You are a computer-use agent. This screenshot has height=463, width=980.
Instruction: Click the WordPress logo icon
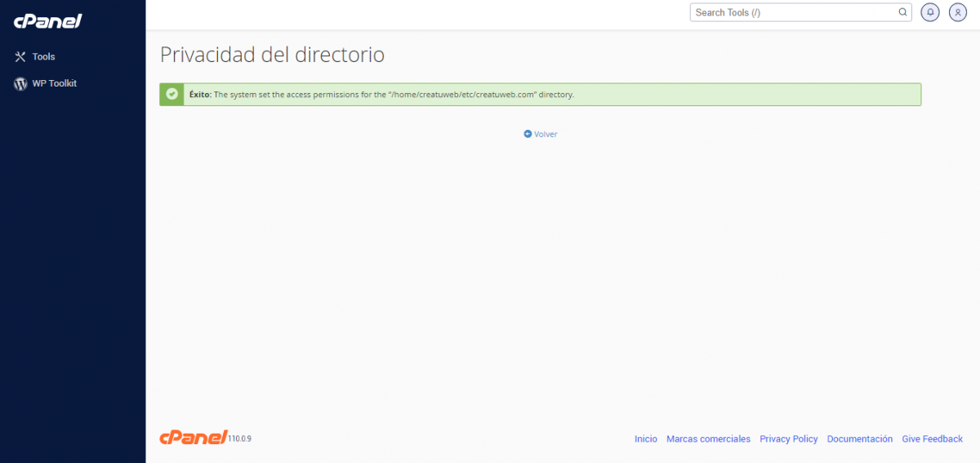(x=20, y=83)
